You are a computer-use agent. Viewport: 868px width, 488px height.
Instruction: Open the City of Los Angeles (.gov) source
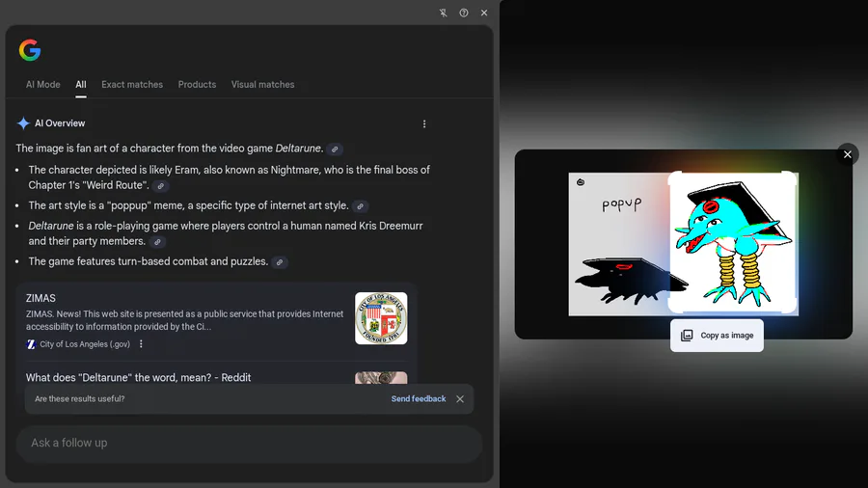pyautogui.click(x=85, y=344)
